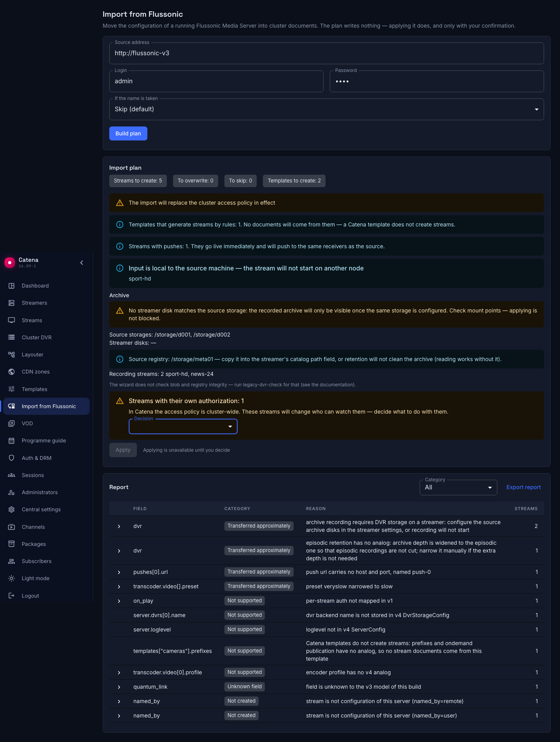Select Sessions from the sidebar
This screenshot has height=742, width=560.
click(47, 475)
